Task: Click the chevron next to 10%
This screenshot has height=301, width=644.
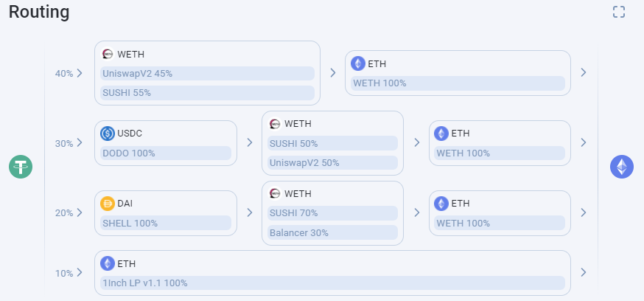Action: [80, 273]
